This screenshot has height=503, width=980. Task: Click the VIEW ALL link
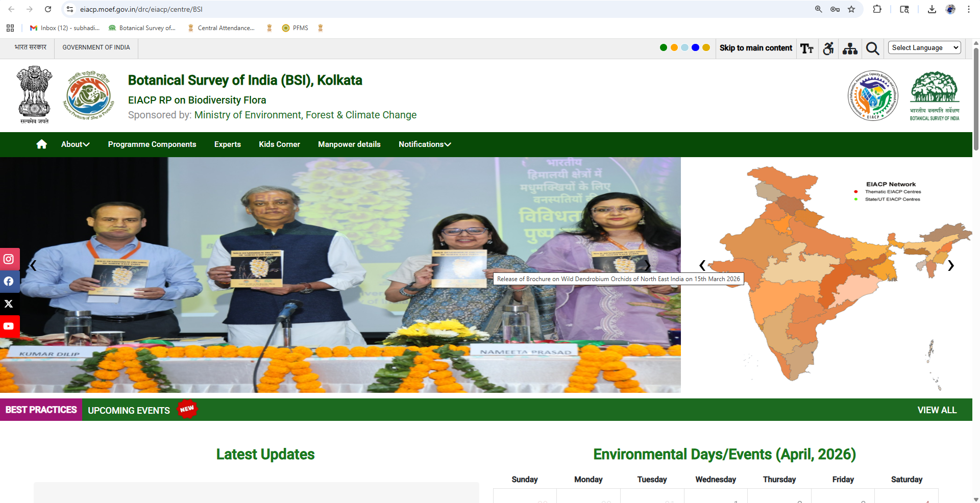coord(937,410)
